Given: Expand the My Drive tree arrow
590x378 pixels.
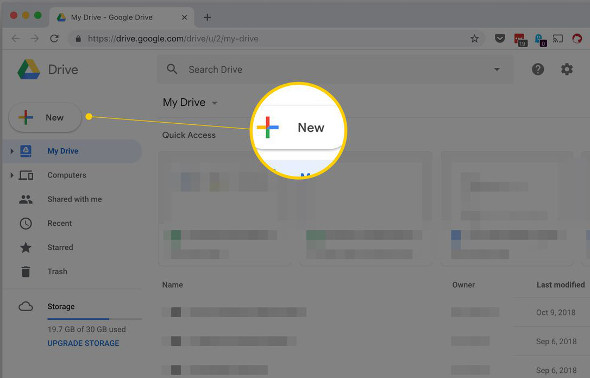Looking at the screenshot, I should click(12, 151).
